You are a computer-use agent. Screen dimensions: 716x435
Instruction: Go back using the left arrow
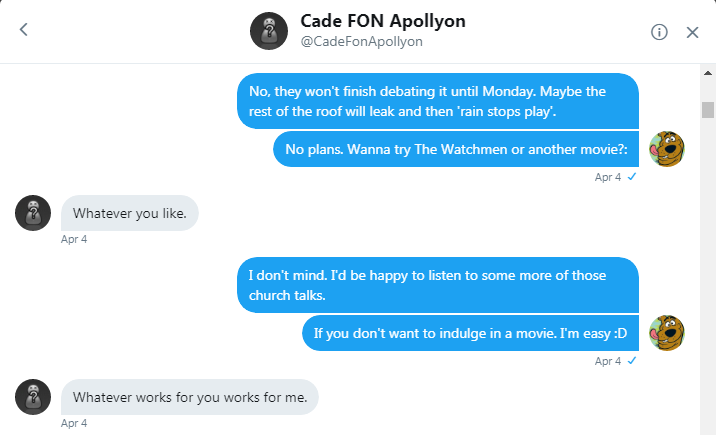(24, 31)
